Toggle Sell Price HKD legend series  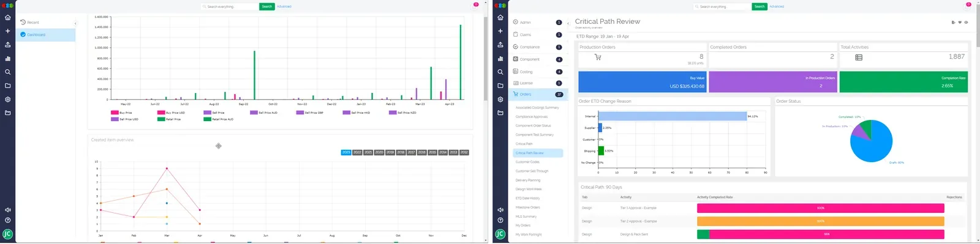(x=356, y=113)
